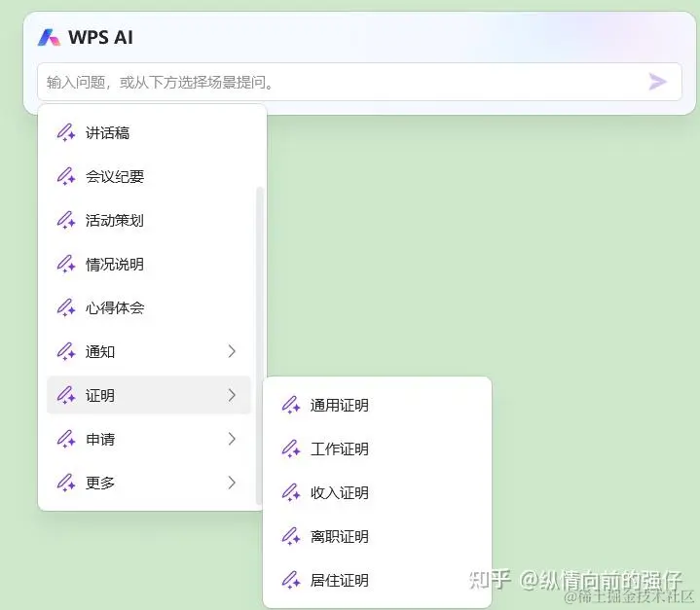Choose 通用证明 in the submenu

(340, 405)
